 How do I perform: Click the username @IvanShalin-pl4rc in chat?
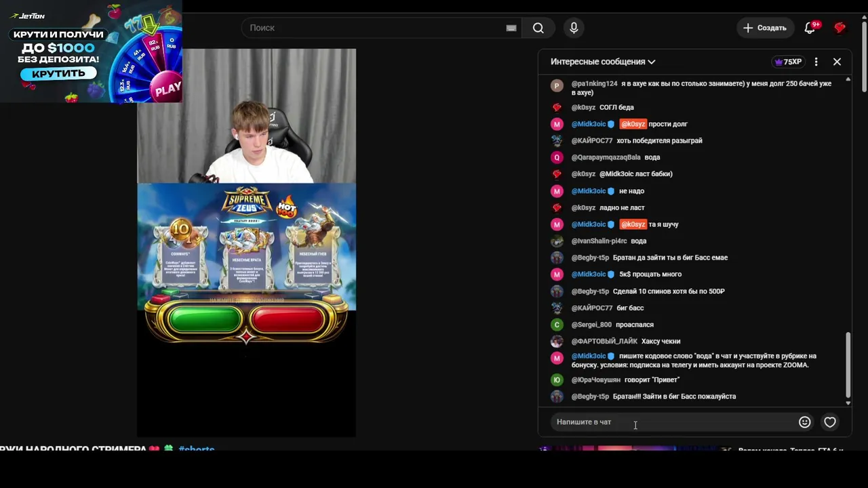pyautogui.click(x=599, y=241)
